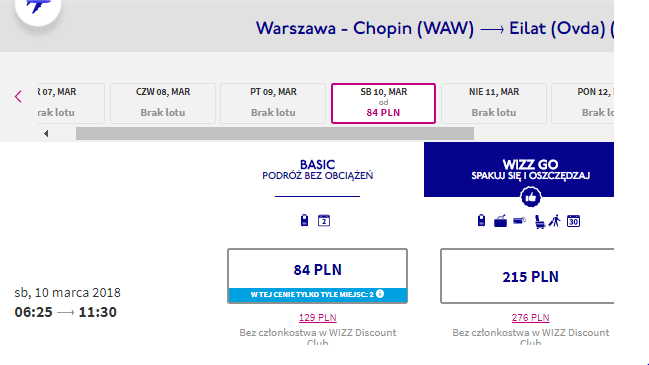This screenshot has width=649, height=365.
Task: Select the NIE 11, MAR date tab
Action: point(494,103)
